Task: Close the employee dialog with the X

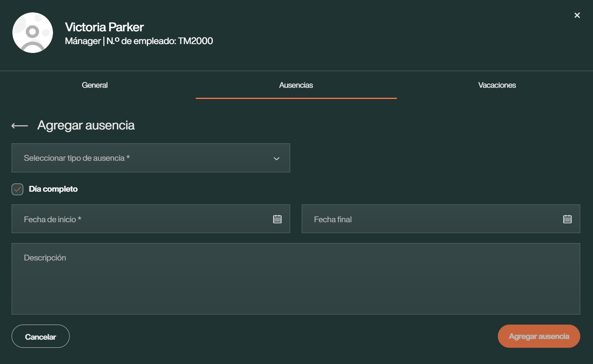Action: pyautogui.click(x=577, y=15)
